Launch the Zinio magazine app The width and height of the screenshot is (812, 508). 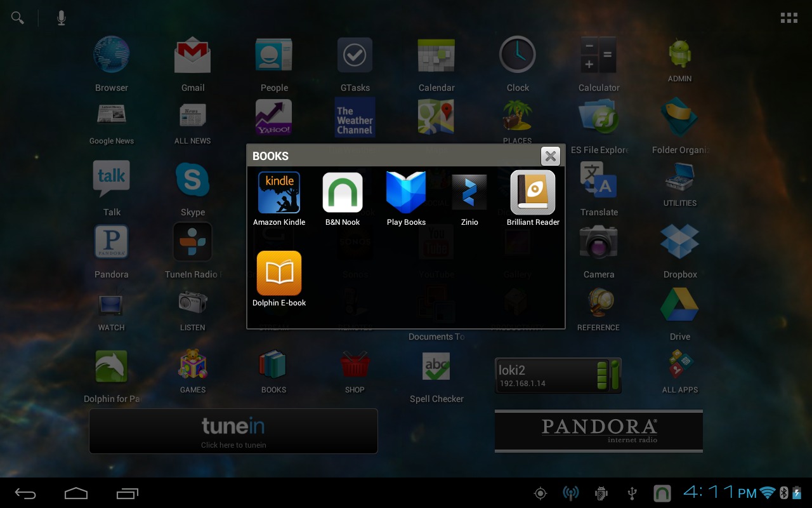coord(469,199)
